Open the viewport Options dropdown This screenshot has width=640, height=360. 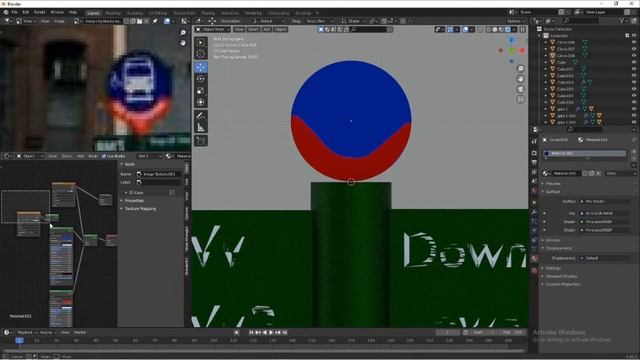(x=516, y=21)
